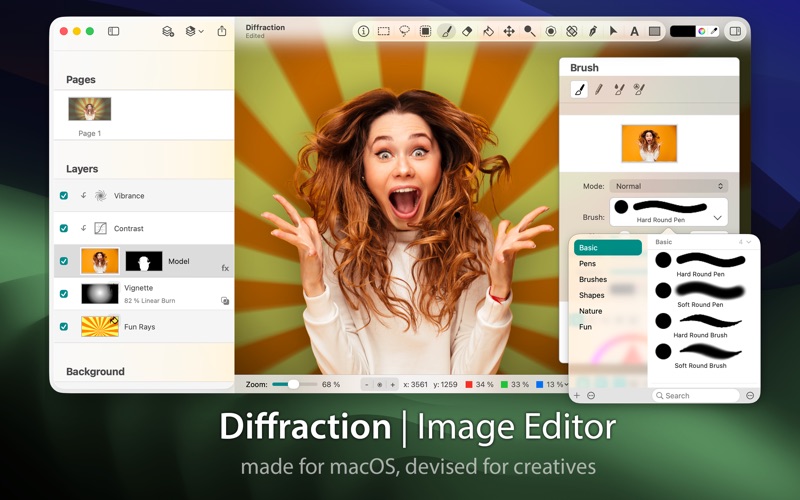Click the zoom to fit center button
This screenshot has width=800, height=500.
click(380, 385)
